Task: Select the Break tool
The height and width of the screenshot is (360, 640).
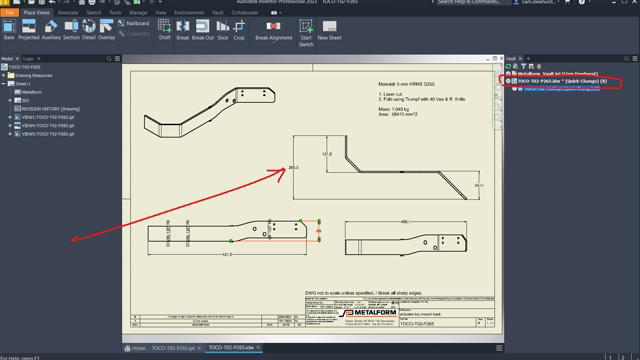Action: [x=182, y=30]
